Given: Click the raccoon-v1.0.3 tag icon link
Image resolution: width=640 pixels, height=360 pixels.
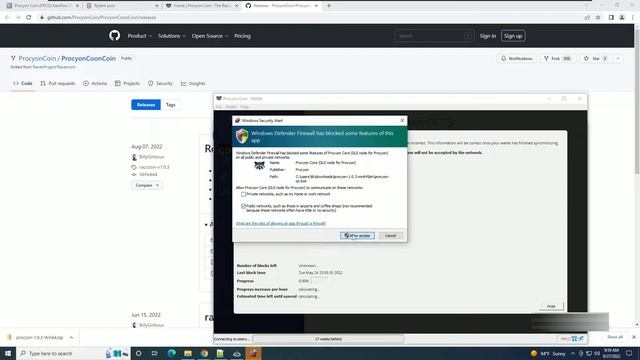Looking at the screenshot, I should coord(134,167).
